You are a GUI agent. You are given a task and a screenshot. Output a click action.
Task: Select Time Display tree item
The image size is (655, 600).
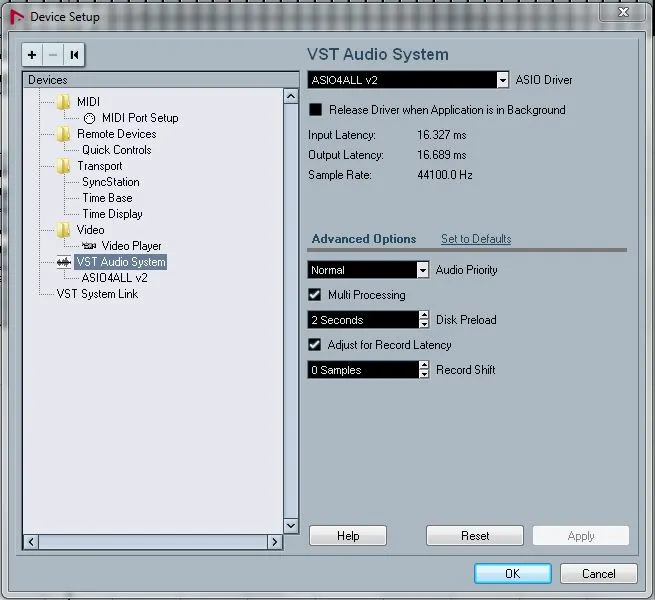(x=112, y=214)
